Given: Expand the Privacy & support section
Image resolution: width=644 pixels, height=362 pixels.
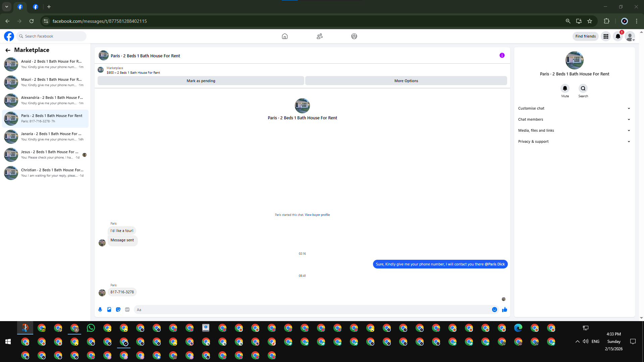Looking at the screenshot, I should coord(574,141).
